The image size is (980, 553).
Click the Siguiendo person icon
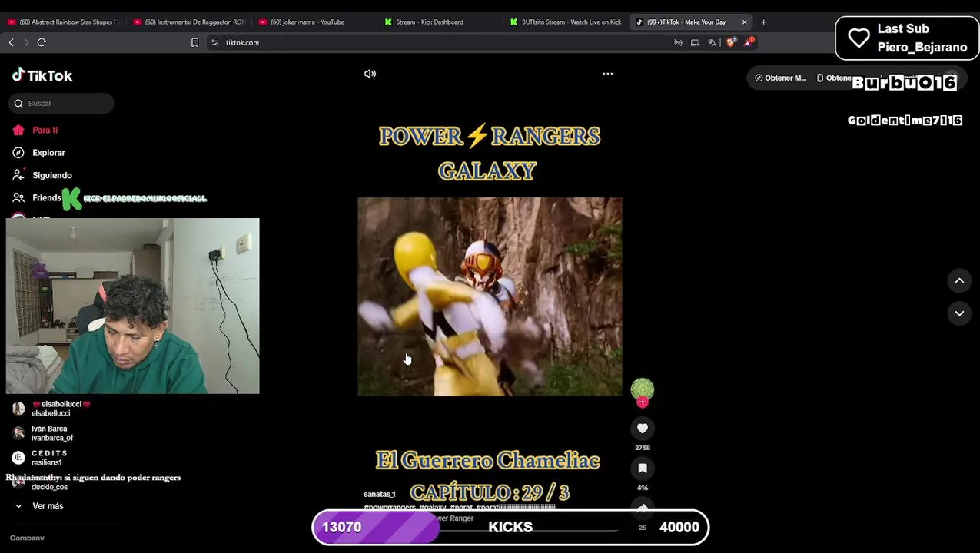pos(18,175)
